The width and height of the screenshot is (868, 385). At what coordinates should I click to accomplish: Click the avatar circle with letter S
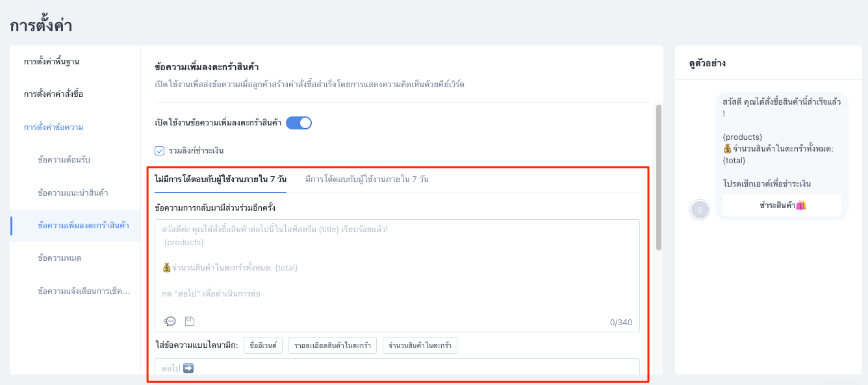(x=700, y=209)
